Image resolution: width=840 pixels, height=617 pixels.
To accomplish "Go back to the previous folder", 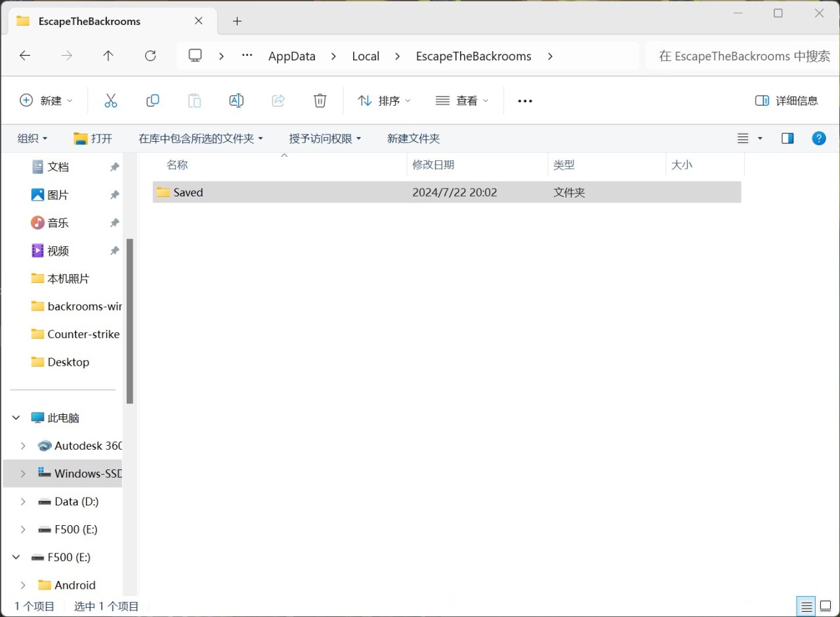I will pos(25,56).
